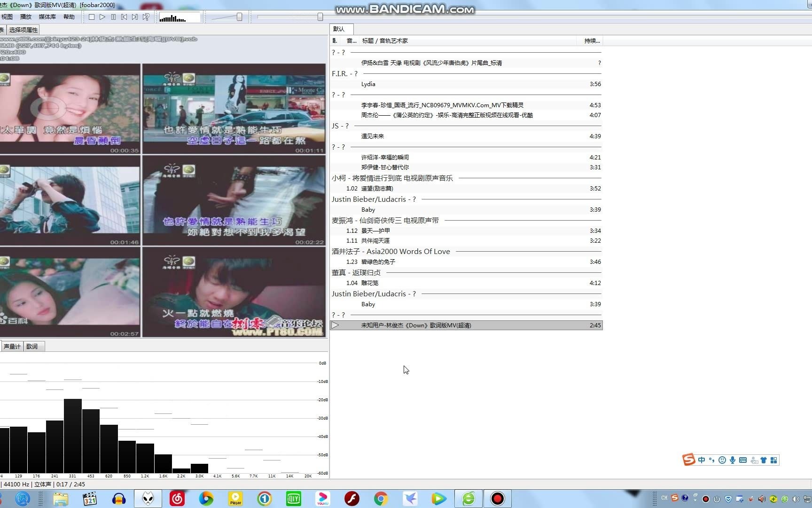Viewport: 812px width, 508px height.
Task: Open Media Player Classic 321 taskbar icon
Action: (x=90, y=499)
